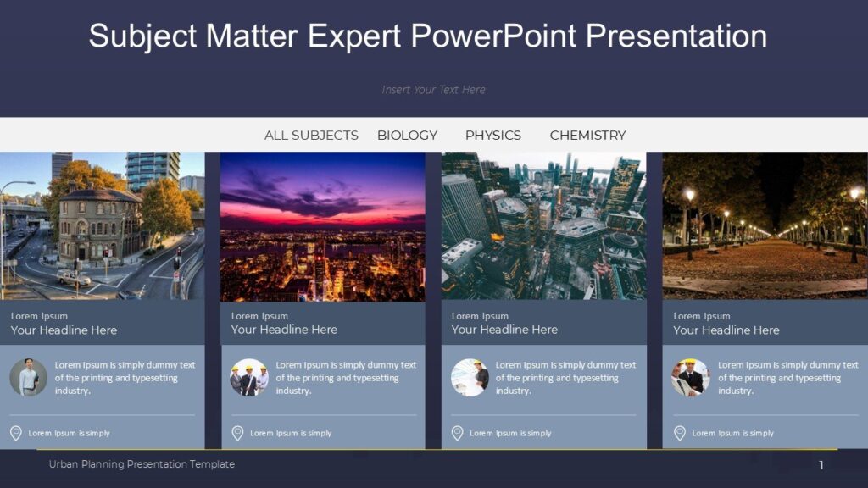Click the page number 1 indicator

coord(823,464)
